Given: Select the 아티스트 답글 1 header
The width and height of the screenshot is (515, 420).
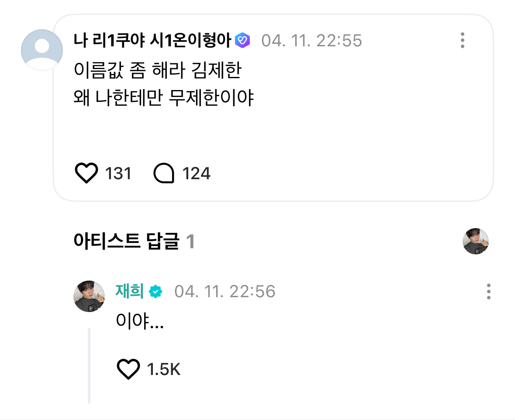Looking at the screenshot, I should point(134,241).
